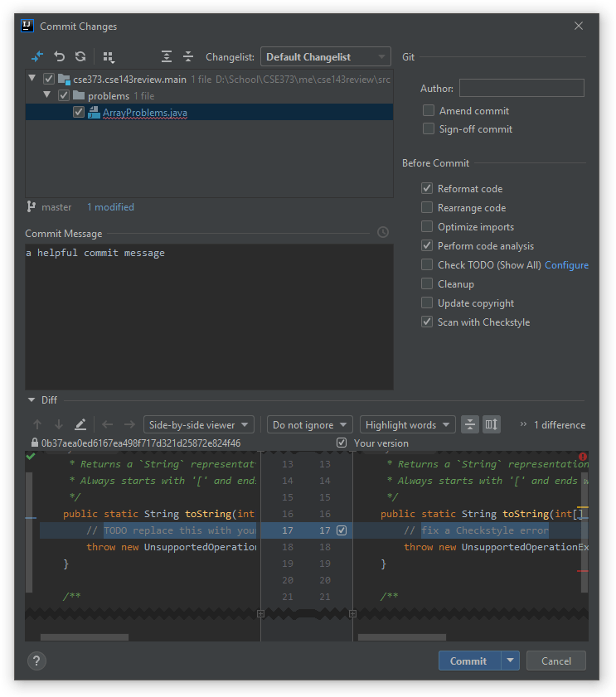Open the Commit button dropdown arrow
616x697 pixels.
tap(510, 661)
